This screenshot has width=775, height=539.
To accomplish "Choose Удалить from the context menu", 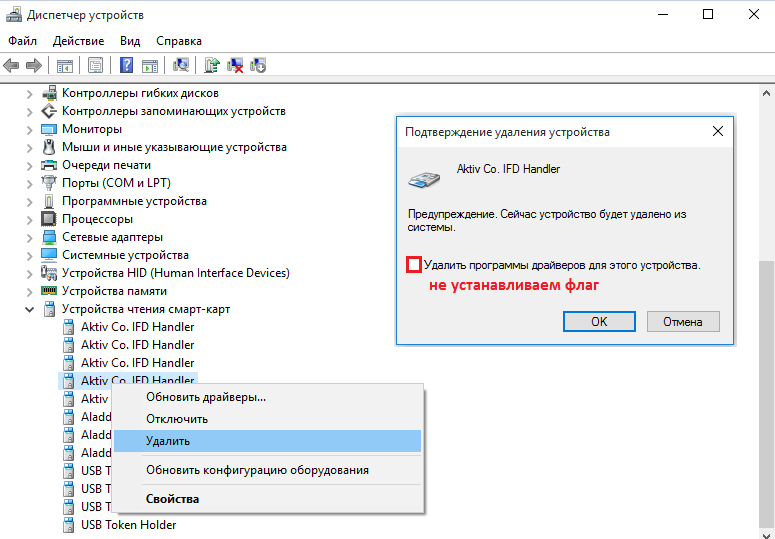I will 168,441.
